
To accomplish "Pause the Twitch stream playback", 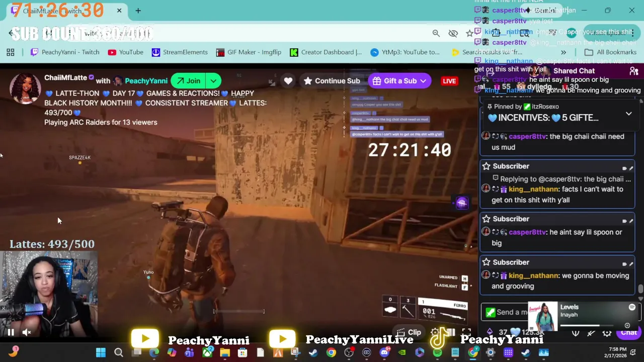I will coord(11,332).
